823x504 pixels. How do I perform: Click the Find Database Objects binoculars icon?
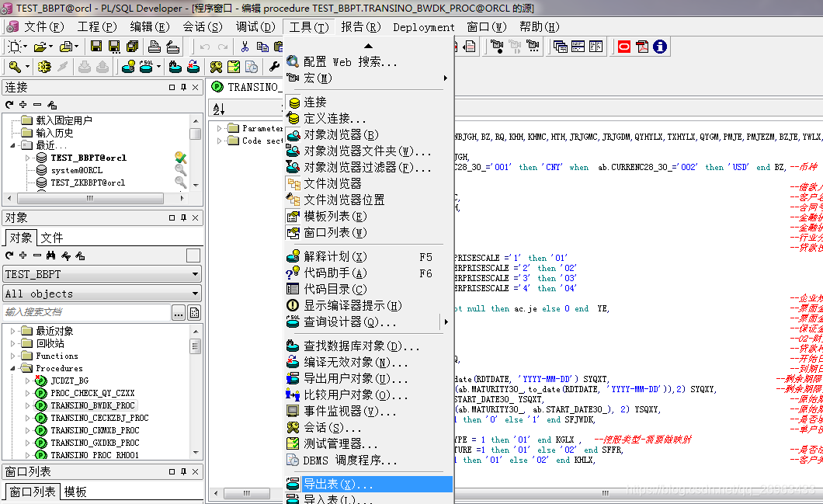[175, 67]
